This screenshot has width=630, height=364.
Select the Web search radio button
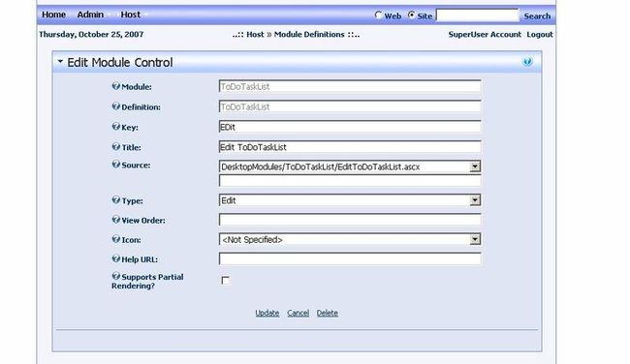point(378,15)
